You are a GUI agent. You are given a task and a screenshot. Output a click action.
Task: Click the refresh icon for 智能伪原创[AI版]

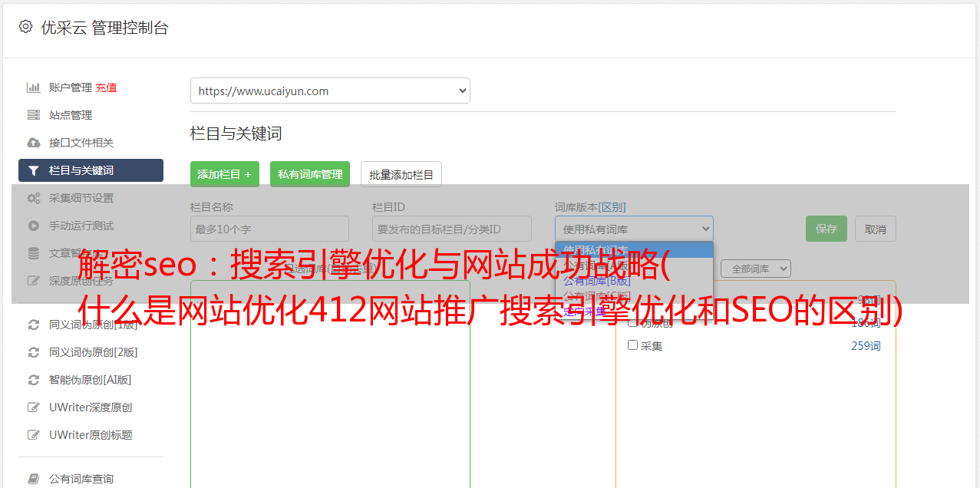34,380
